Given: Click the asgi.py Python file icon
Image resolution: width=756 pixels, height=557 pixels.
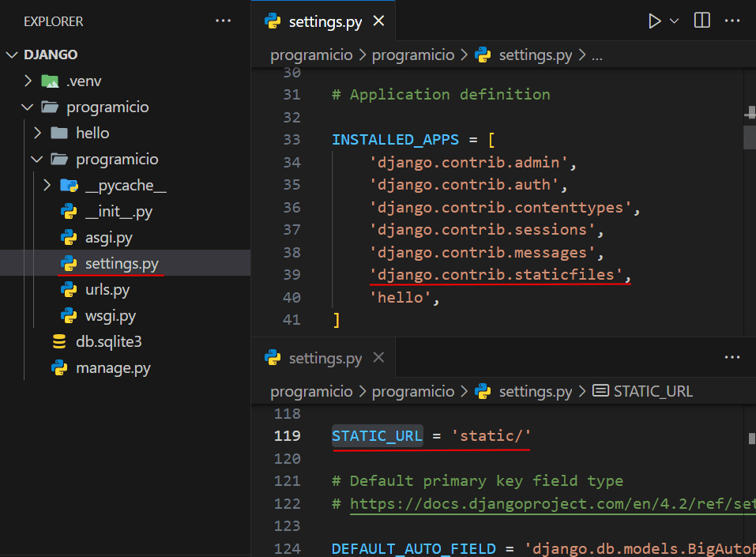Looking at the screenshot, I should 69,237.
